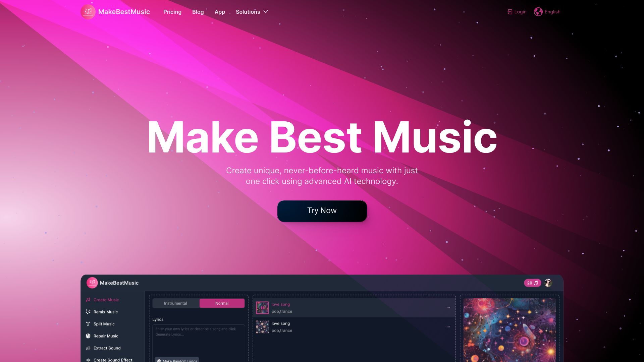
Task: Open the first love song options menu
Action: 448,308
